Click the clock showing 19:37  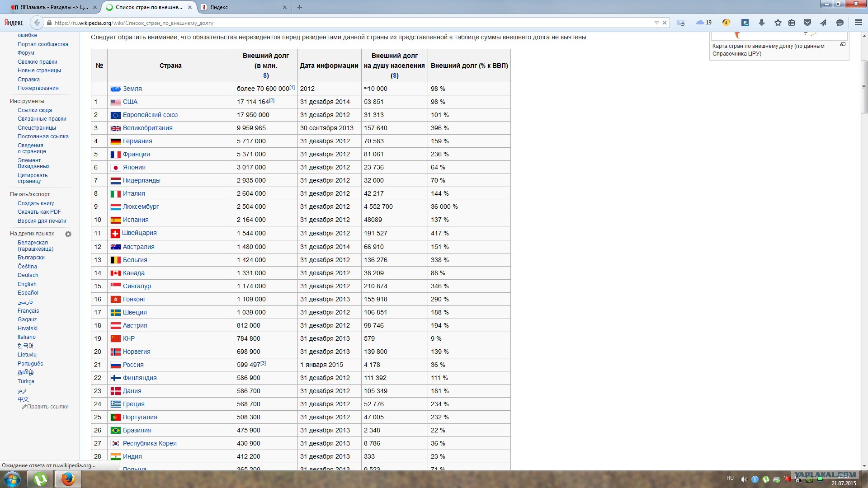(x=844, y=475)
